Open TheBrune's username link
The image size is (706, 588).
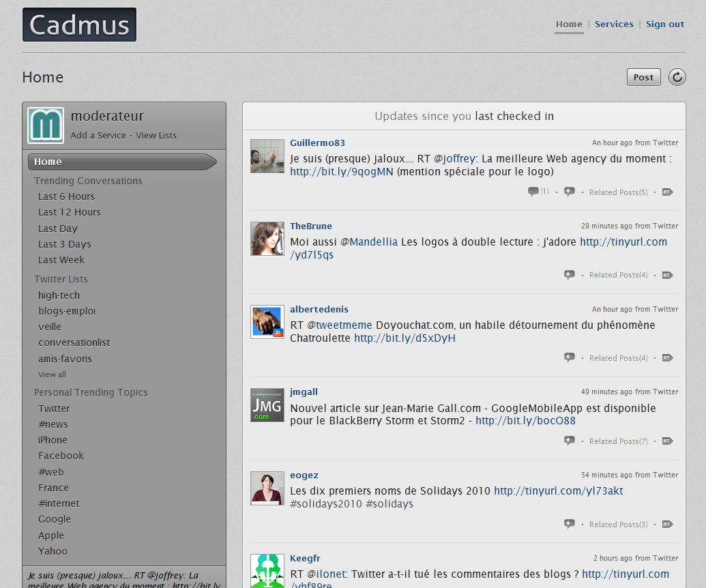[310, 226]
